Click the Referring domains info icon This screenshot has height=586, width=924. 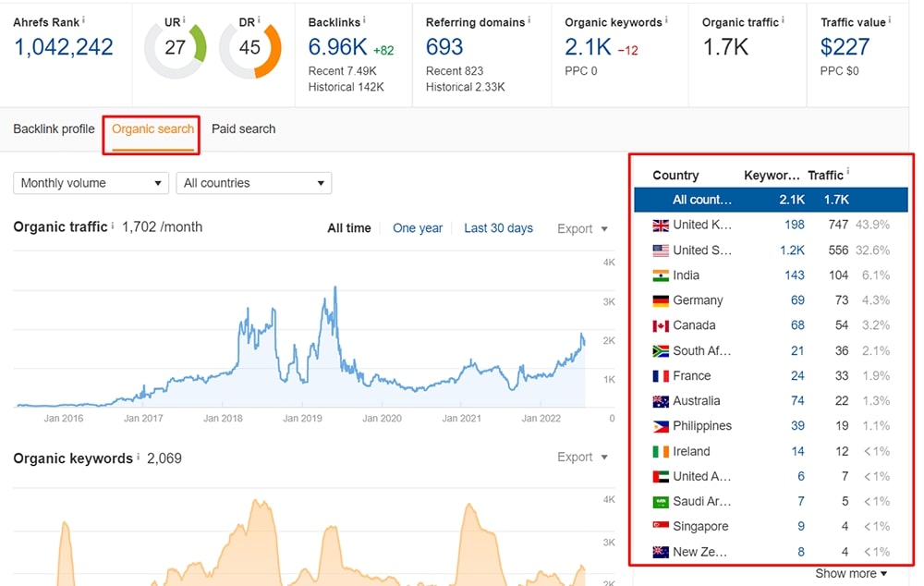[529, 20]
